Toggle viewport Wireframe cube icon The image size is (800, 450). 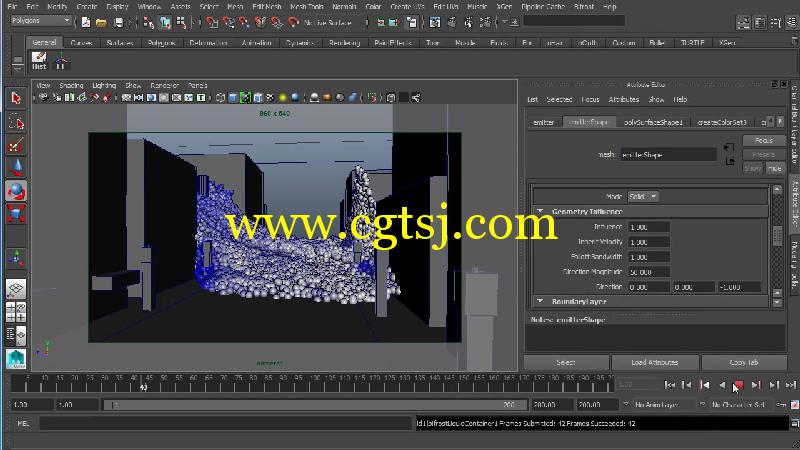click(x=220, y=97)
